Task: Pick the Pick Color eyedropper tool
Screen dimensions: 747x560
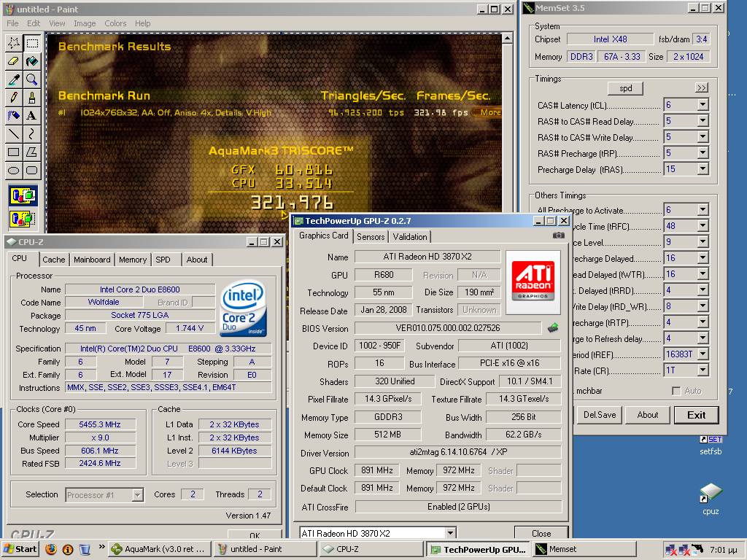Action: (14, 79)
